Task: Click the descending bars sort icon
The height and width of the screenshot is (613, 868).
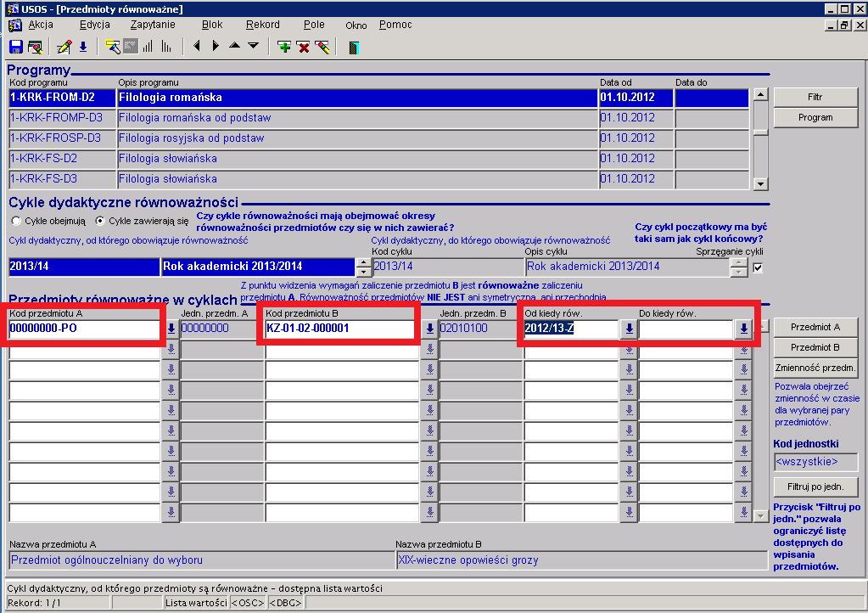Action: 166,47
